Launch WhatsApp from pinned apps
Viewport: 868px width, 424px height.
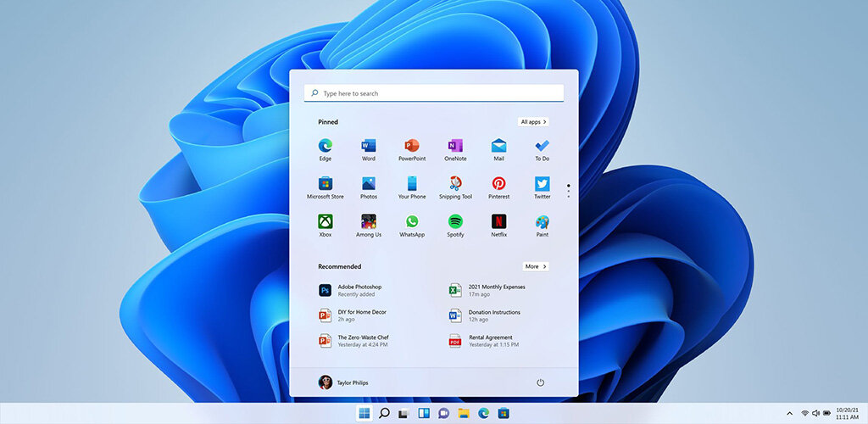(412, 226)
